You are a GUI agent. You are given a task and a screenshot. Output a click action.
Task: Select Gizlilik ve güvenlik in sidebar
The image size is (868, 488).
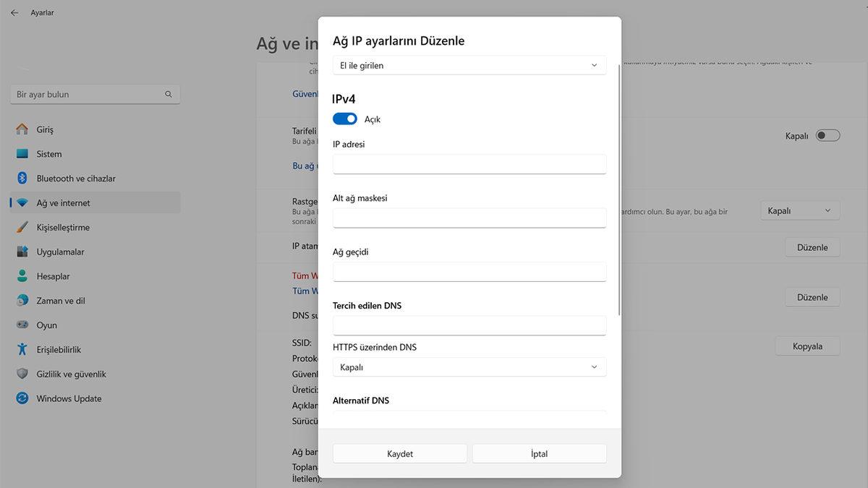pos(22,374)
